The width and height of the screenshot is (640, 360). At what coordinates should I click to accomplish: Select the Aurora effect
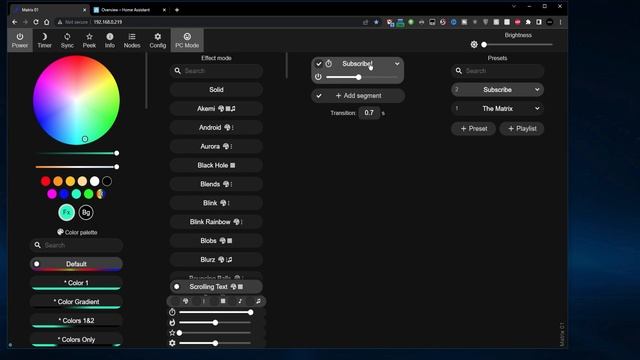pyautogui.click(x=216, y=146)
